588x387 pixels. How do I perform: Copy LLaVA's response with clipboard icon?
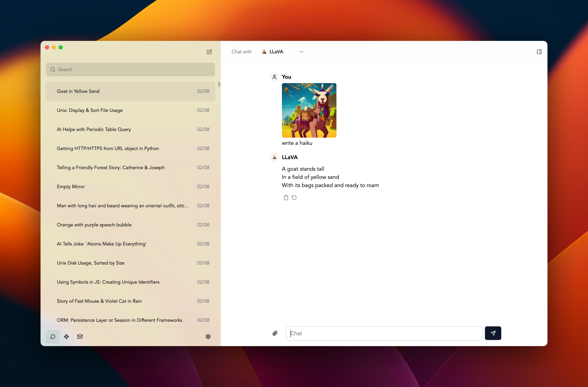286,197
